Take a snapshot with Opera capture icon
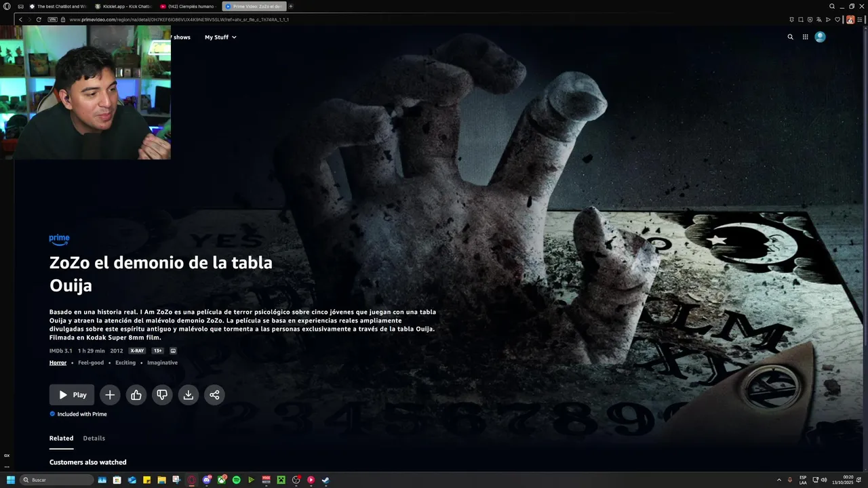 801,20
